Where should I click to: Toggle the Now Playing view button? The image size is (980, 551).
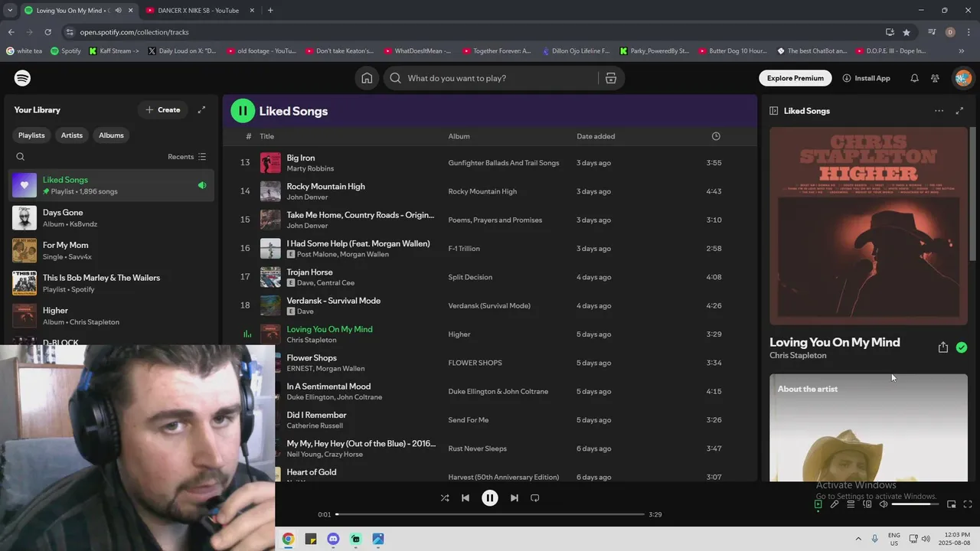click(x=818, y=504)
